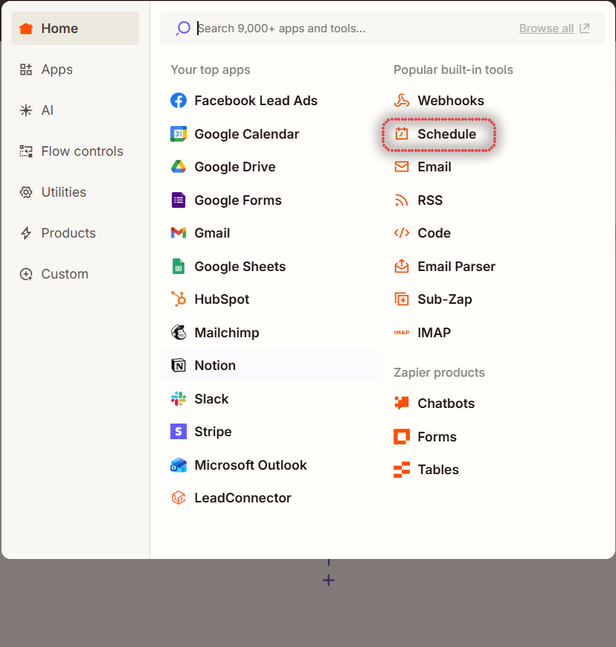Click the Webhooks icon
This screenshot has height=647, width=616.
pos(401,100)
